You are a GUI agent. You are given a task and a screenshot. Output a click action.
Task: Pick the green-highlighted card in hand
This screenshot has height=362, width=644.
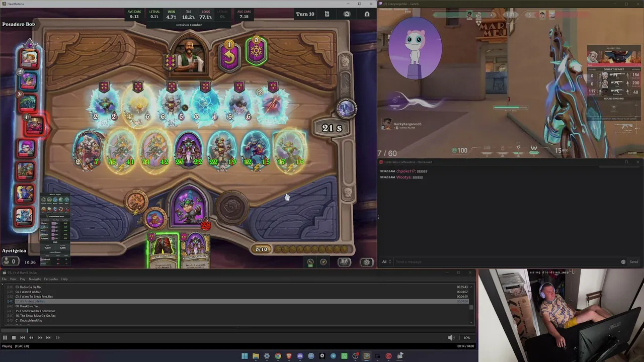[x=163, y=250]
